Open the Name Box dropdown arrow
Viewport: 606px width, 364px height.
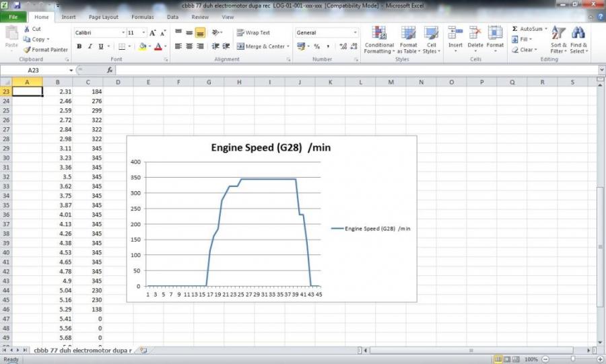click(71, 70)
